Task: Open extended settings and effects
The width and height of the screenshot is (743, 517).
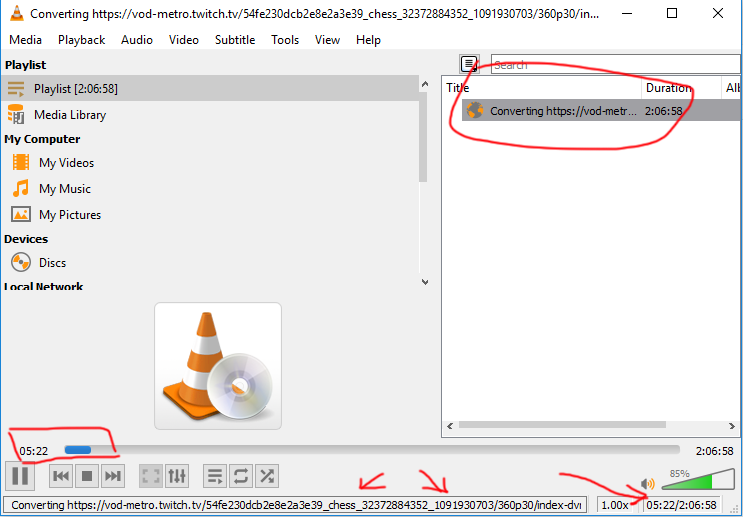Action: click(177, 476)
